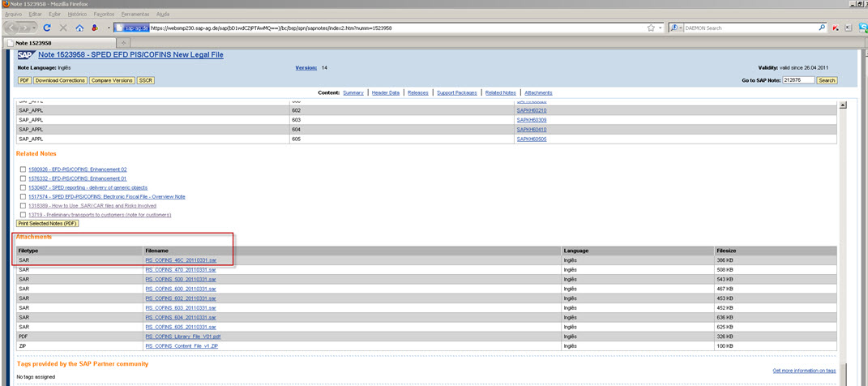Go to the browser home page icon
Screen dimensions: 868x386
point(79,28)
